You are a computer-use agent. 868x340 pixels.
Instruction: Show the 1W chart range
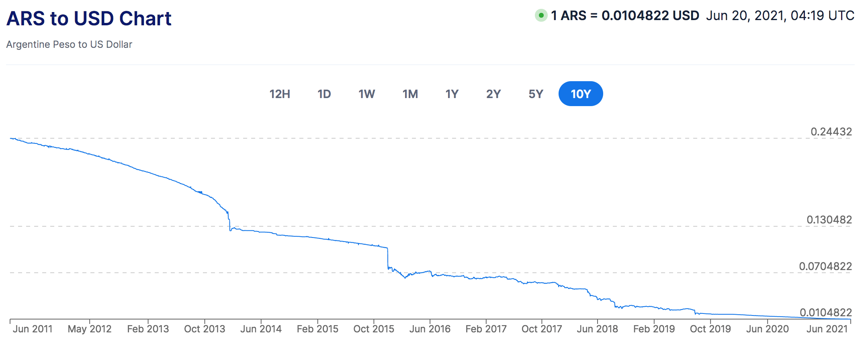[x=366, y=94]
